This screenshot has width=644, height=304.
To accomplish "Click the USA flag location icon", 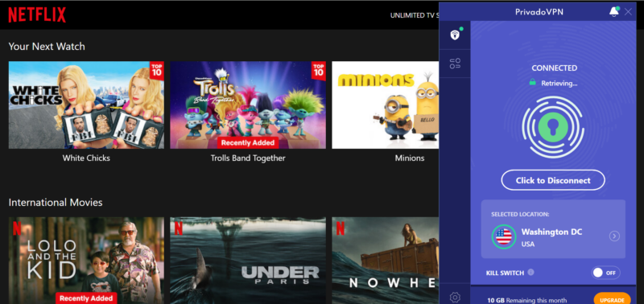I will pos(504,236).
